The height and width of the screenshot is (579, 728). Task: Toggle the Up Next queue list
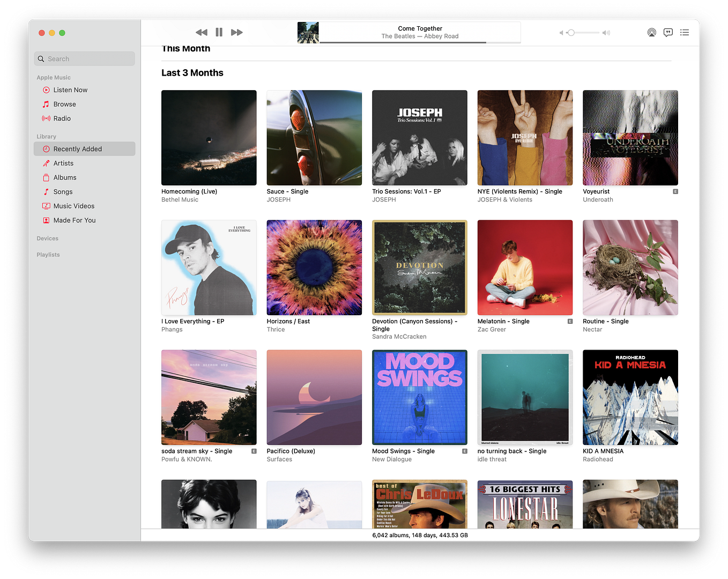(x=685, y=33)
